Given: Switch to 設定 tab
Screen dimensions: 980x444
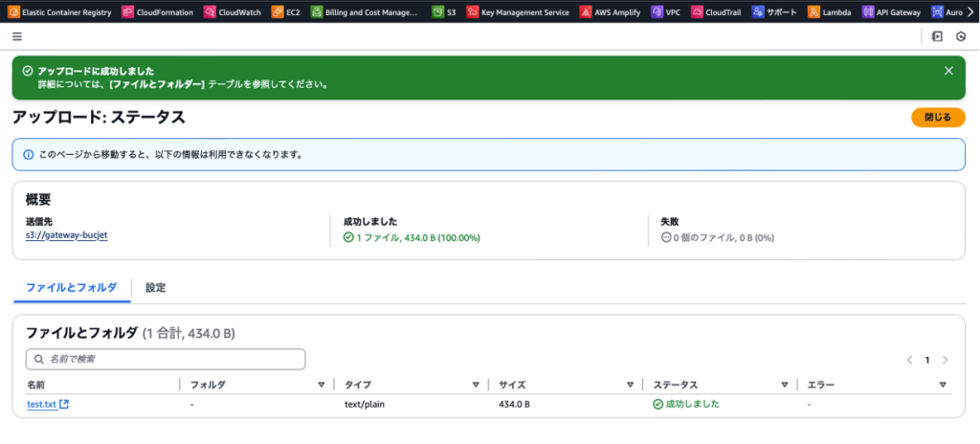Looking at the screenshot, I should click(156, 288).
